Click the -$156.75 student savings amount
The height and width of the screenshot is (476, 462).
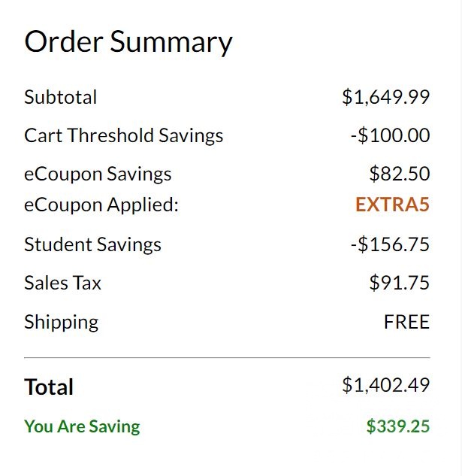390,244
